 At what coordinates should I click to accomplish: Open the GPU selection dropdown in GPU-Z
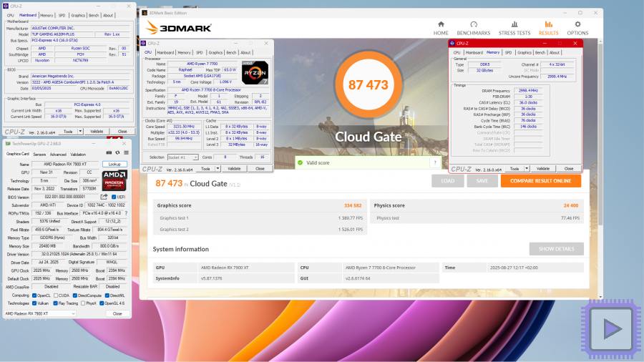point(40,313)
